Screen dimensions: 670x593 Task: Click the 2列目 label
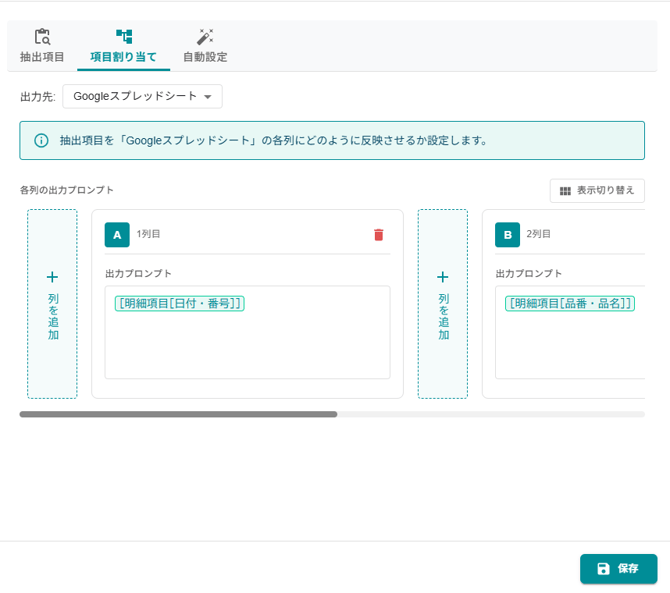pyautogui.click(x=538, y=234)
